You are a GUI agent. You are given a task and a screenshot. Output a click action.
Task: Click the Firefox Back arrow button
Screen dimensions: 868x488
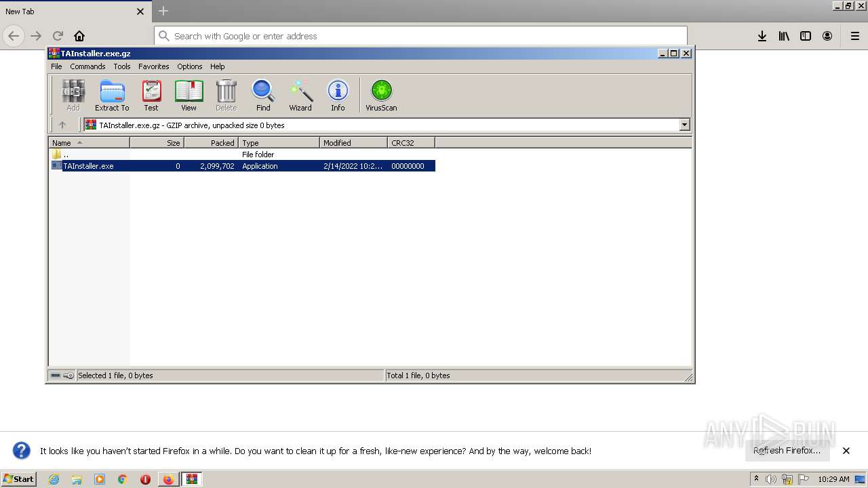point(14,36)
